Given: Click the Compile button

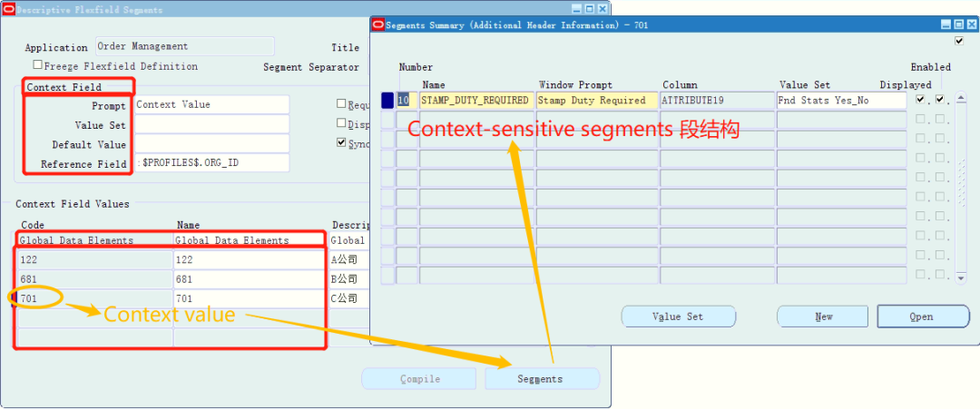Looking at the screenshot, I should tap(420, 379).
